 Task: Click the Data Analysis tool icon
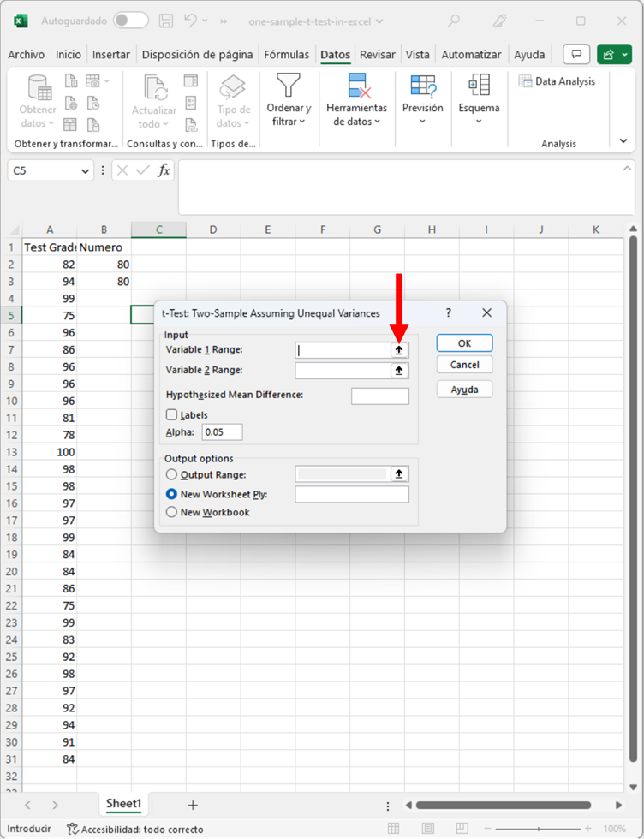point(526,81)
